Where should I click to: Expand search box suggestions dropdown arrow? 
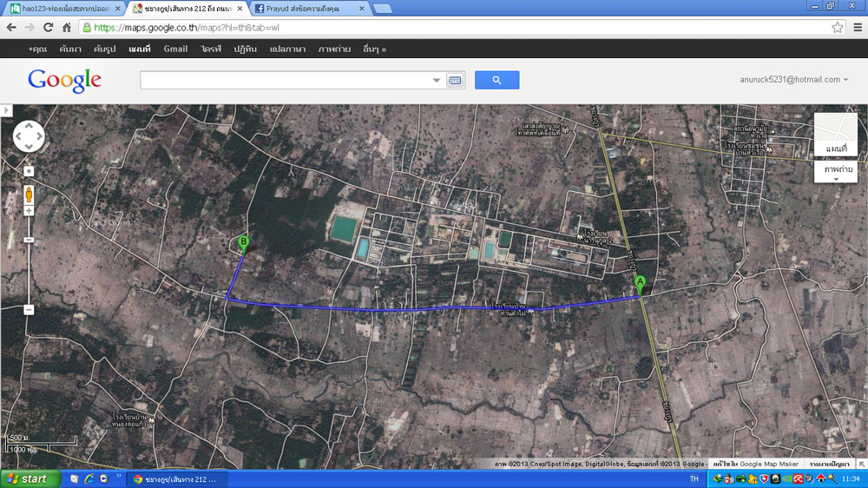pyautogui.click(x=437, y=80)
